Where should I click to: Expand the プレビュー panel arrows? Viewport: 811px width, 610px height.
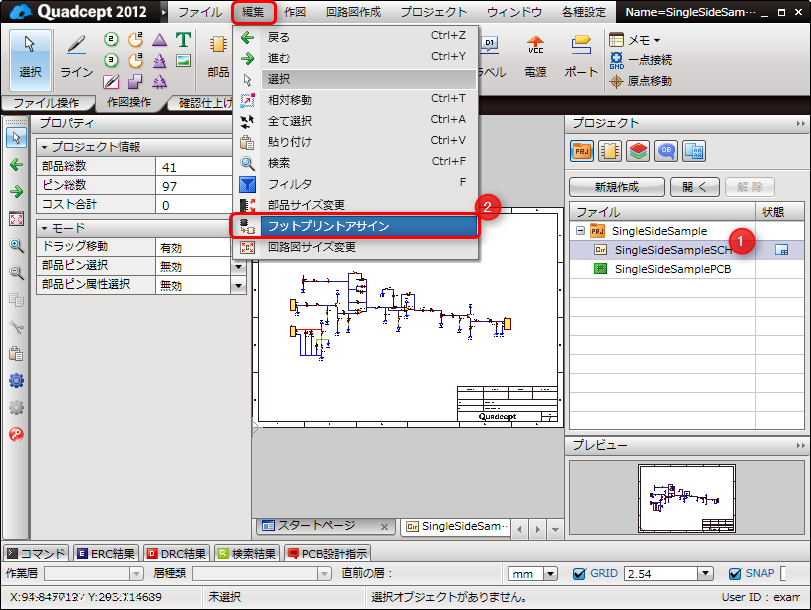(x=801, y=445)
